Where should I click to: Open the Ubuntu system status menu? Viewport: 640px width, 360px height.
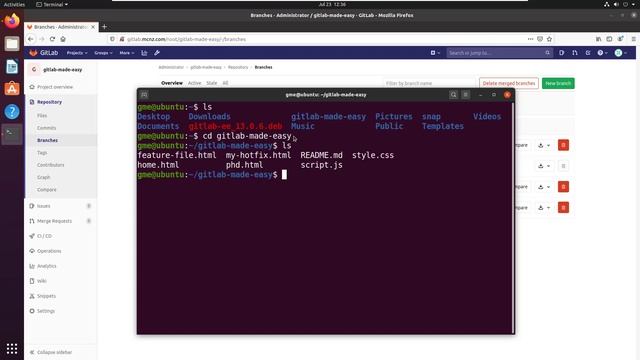pos(620,4)
